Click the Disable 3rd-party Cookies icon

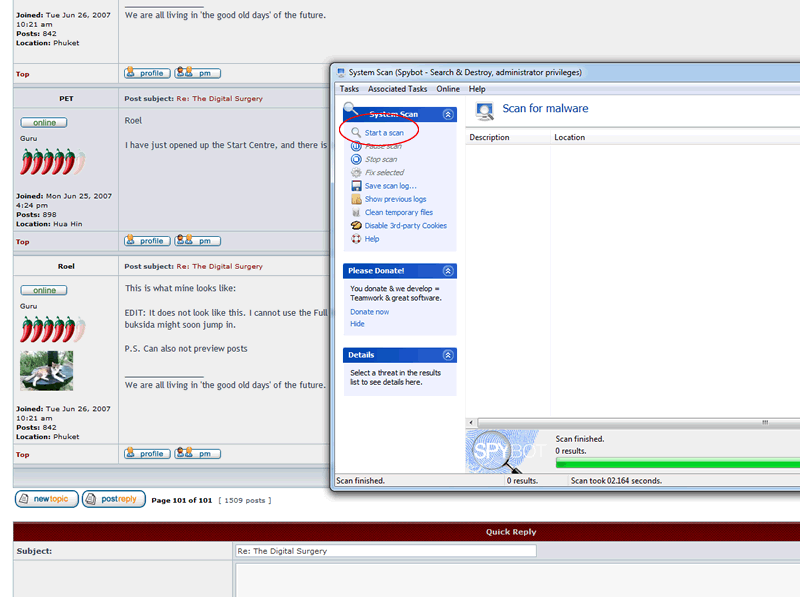click(356, 226)
